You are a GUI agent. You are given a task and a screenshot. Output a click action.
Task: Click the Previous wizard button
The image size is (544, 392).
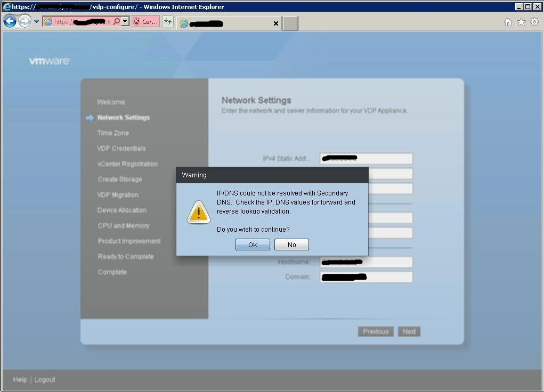tap(376, 332)
